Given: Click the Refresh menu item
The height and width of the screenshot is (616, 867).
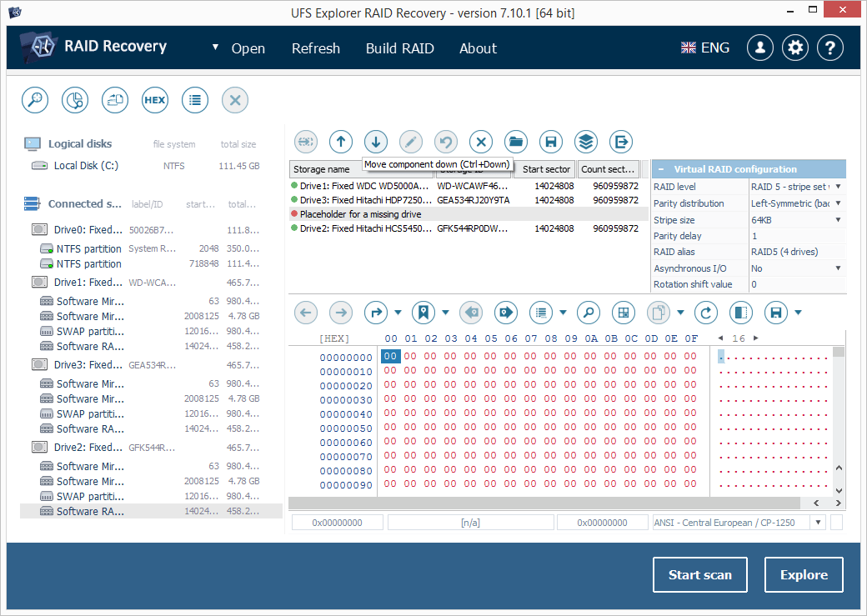Looking at the screenshot, I should point(316,48).
